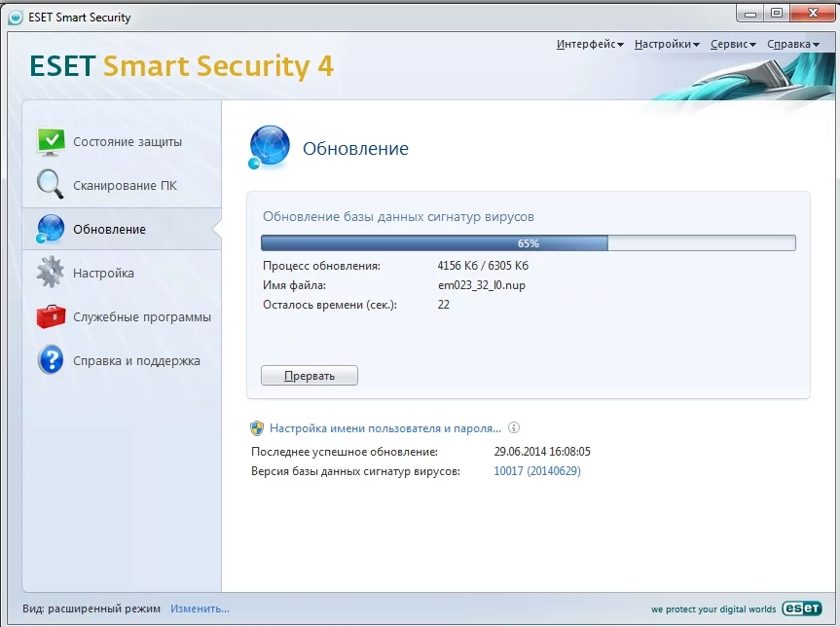Minimize the ESET Smart Security window

(x=750, y=14)
